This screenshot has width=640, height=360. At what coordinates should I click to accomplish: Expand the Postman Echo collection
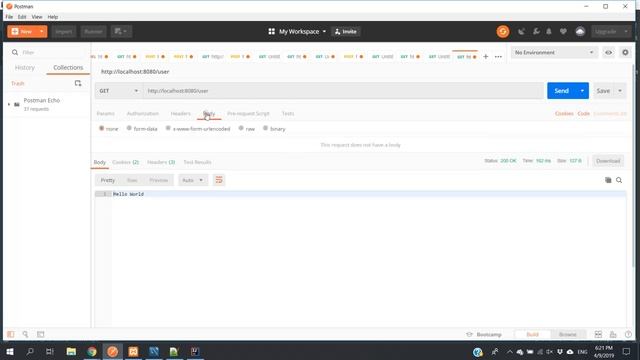click(9, 104)
